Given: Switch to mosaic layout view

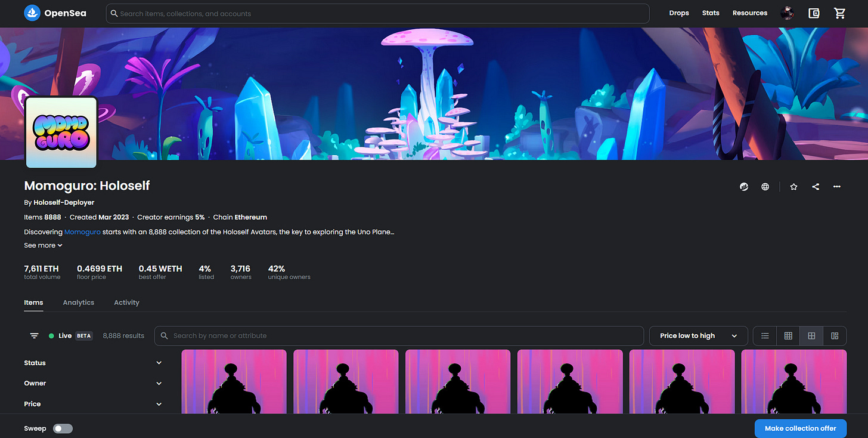Looking at the screenshot, I should click(835, 336).
